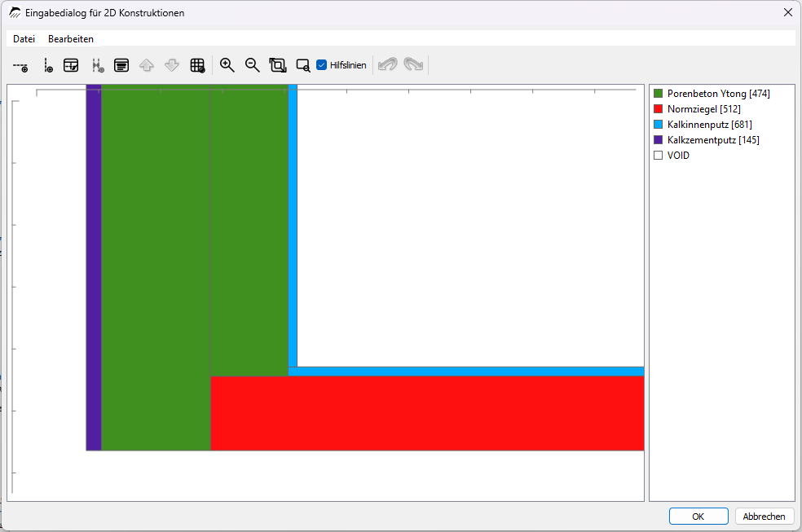Image resolution: width=802 pixels, height=532 pixels.
Task: Open the Bearbeiten menu
Action: (71, 39)
